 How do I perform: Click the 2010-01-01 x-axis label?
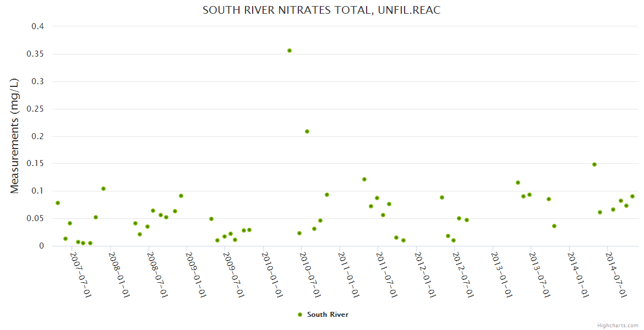coord(273,274)
